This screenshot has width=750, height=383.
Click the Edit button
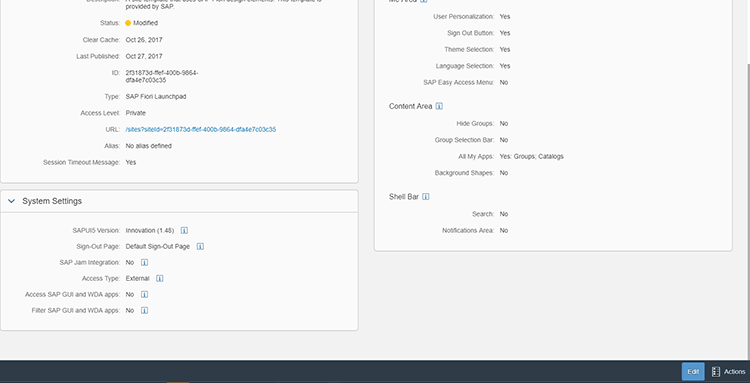[693, 372]
